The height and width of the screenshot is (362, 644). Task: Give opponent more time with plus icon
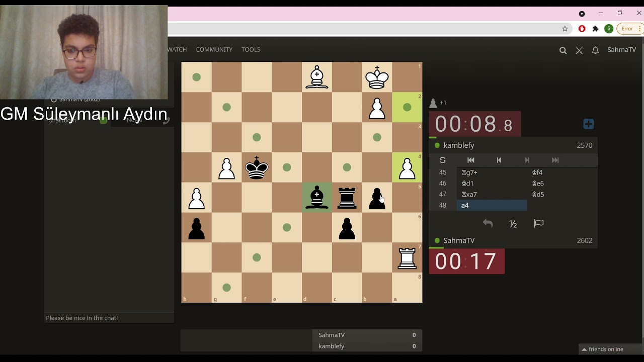[588, 124]
